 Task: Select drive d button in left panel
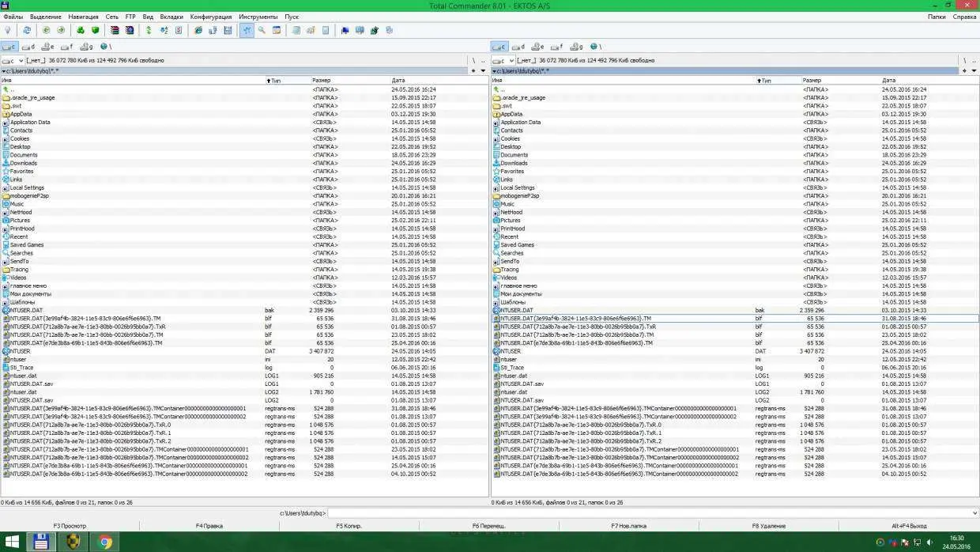pyautogui.click(x=29, y=47)
